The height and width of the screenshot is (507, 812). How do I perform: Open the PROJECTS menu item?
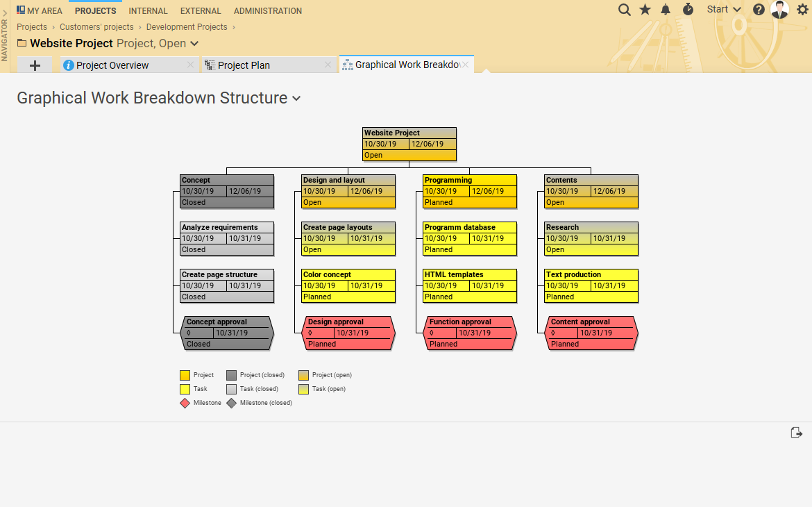click(95, 10)
